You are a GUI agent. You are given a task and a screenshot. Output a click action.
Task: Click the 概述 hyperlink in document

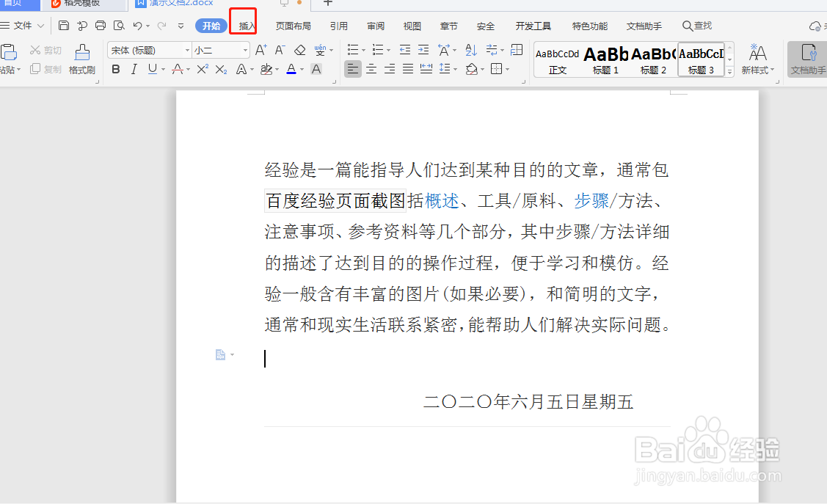pos(442,201)
